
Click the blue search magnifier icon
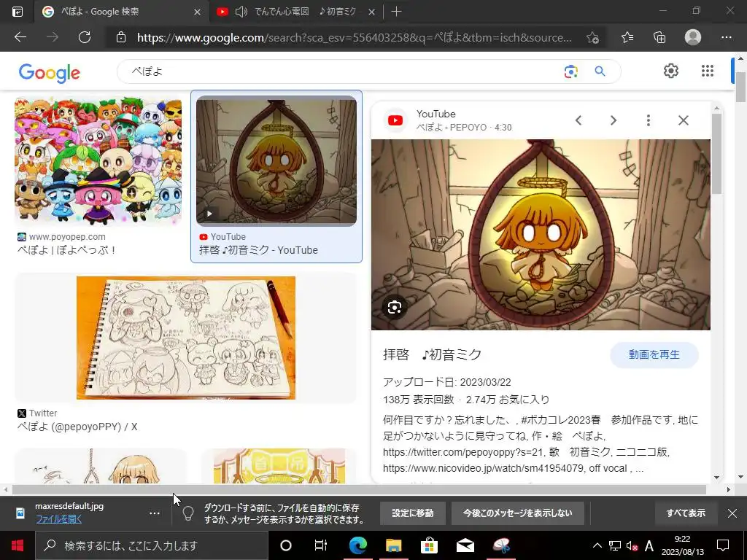[x=600, y=71]
